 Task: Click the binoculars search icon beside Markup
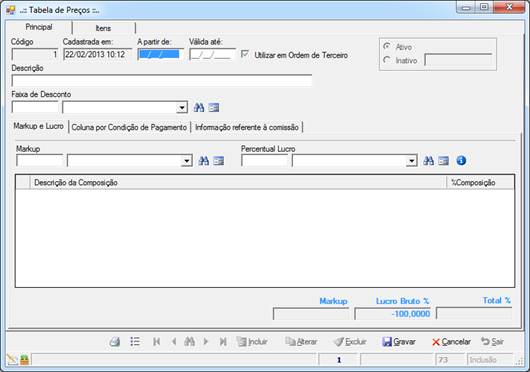click(203, 160)
